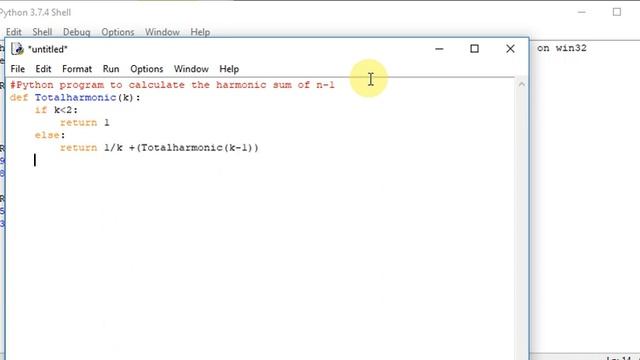
Task: Click the untitled window Python file icon
Action: click(x=17, y=49)
